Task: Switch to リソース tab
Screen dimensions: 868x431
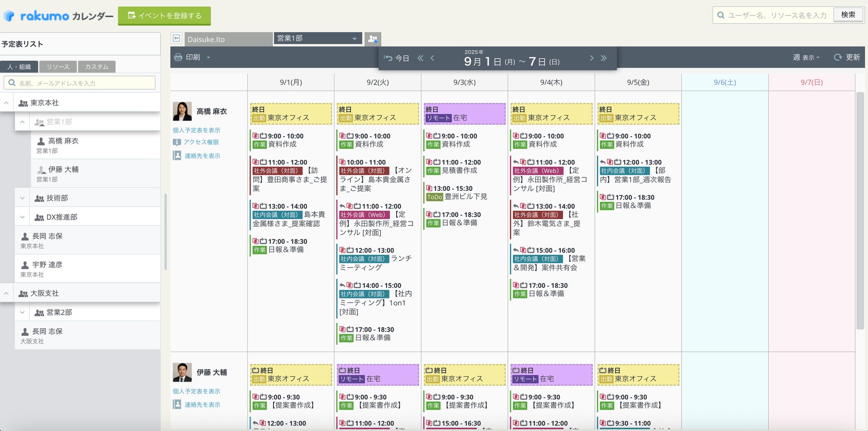Action: click(x=58, y=67)
